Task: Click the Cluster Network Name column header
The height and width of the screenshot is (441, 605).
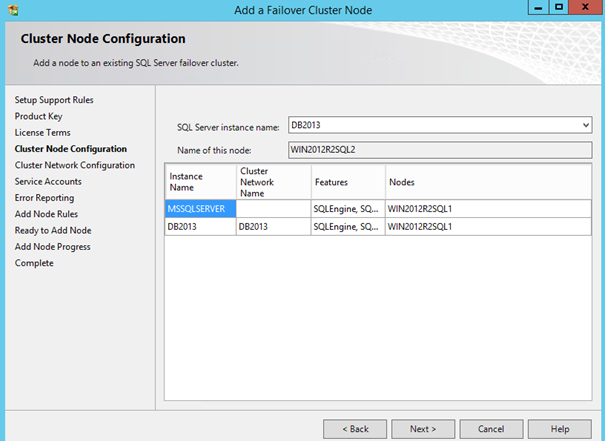Action: tap(272, 182)
